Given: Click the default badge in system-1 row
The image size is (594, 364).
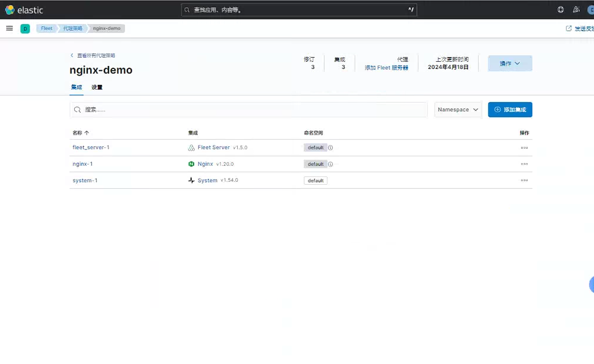Looking at the screenshot, I should point(316,180).
